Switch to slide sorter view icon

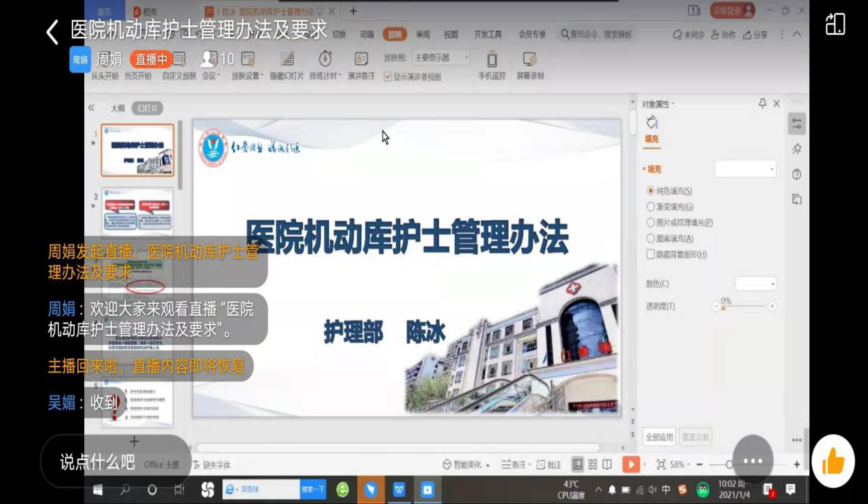point(592,464)
